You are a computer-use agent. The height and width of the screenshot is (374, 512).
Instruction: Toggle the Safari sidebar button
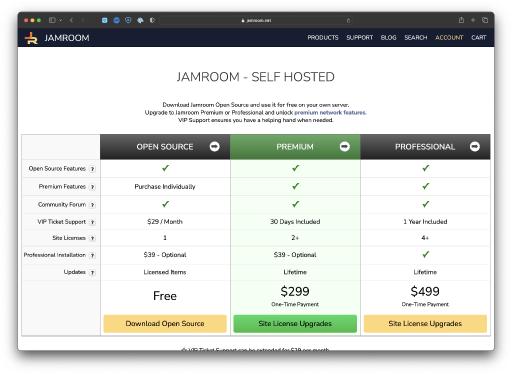[x=52, y=20]
